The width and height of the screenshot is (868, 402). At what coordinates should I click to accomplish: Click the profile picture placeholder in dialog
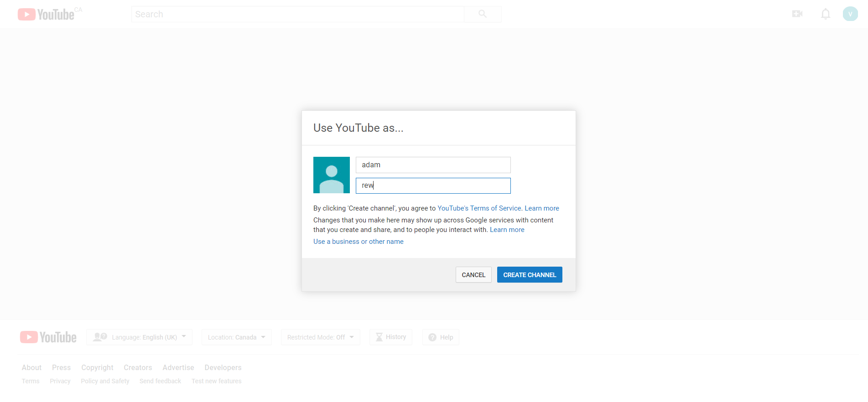(332, 175)
